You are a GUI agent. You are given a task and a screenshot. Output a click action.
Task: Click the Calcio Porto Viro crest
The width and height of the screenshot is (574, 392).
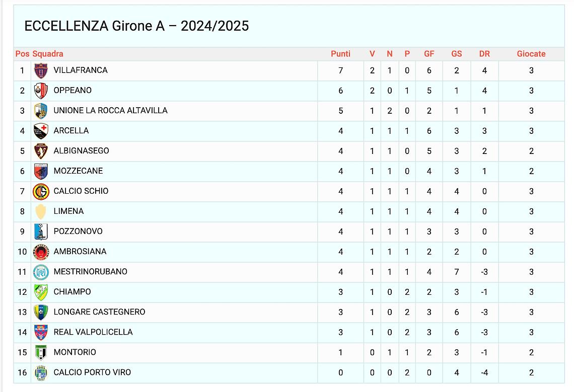(x=41, y=373)
